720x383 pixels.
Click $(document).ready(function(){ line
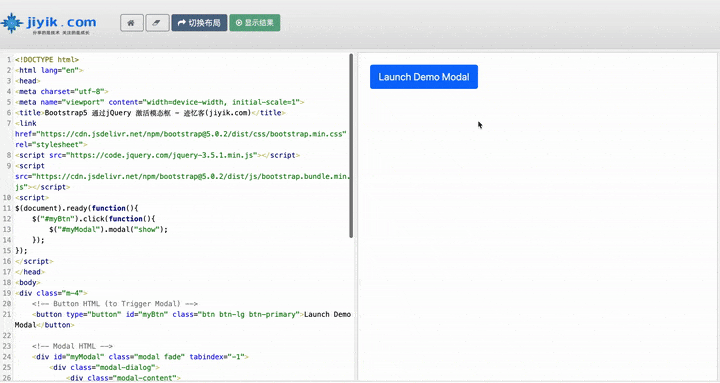[77, 208]
